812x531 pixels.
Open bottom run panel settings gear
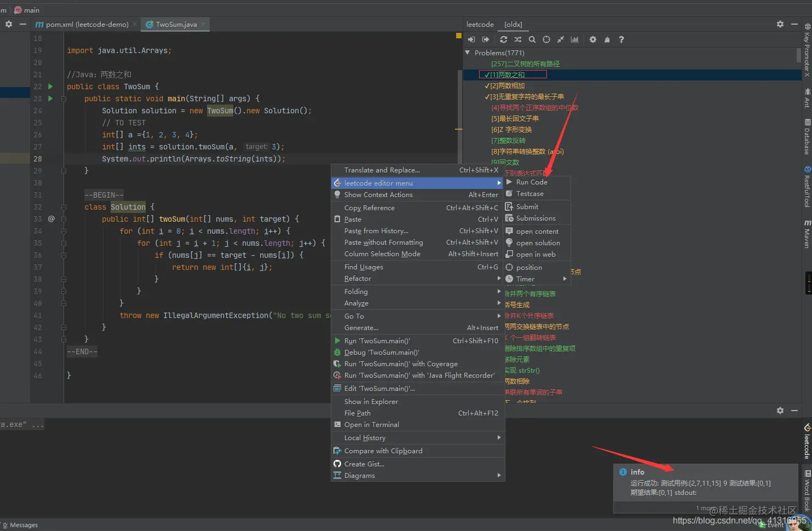tap(780, 411)
